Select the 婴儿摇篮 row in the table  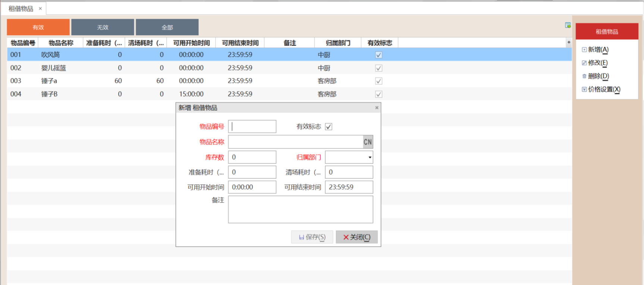[x=53, y=68]
